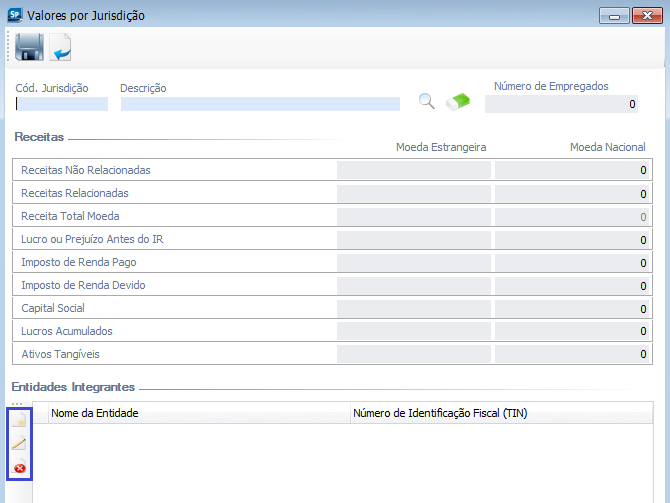Edit Receitas Não Relacionadas Moeda Nacional value
This screenshot has width=670, height=503.
click(572, 170)
